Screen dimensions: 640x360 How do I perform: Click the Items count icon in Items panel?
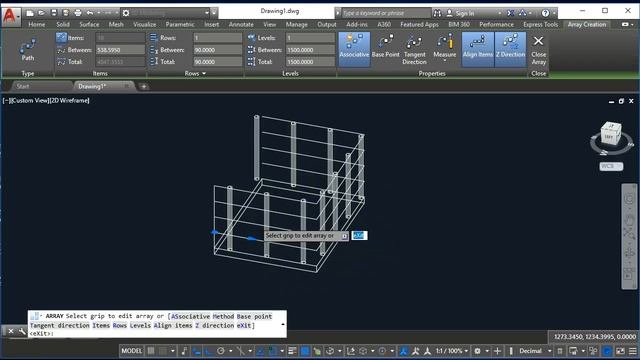click(x=61, y=38)
